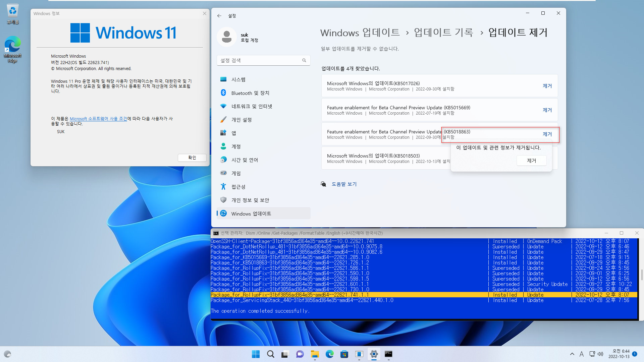Click the Windows Update sync icon
Viewport: 644px width, 362px height.
(223, 213)
